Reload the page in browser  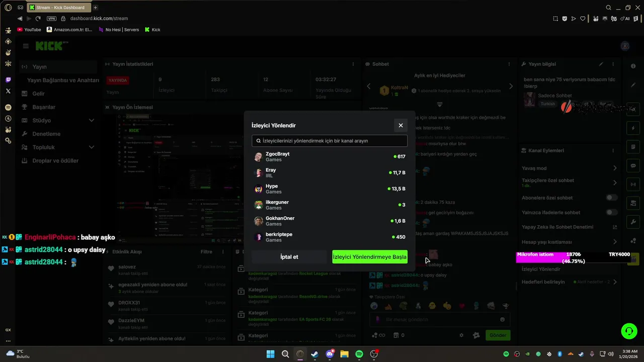pyautogui.click(x=38, y=19)
